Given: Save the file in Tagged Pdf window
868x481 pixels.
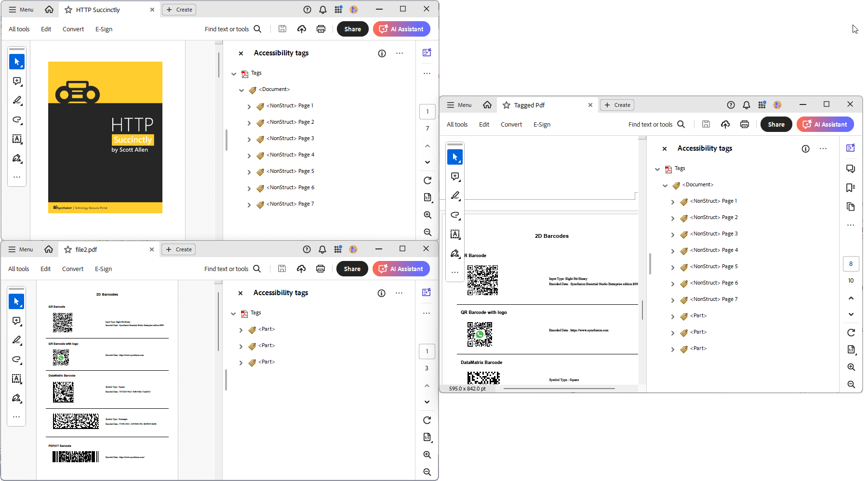Looking at the screenshot, I should tap(706, 124).
